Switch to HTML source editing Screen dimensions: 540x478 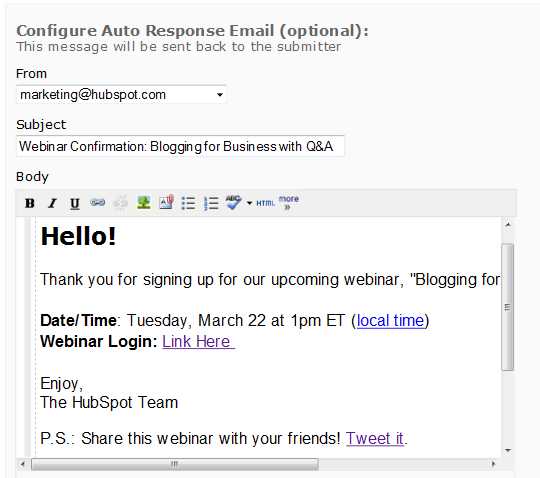pos(266,203)
